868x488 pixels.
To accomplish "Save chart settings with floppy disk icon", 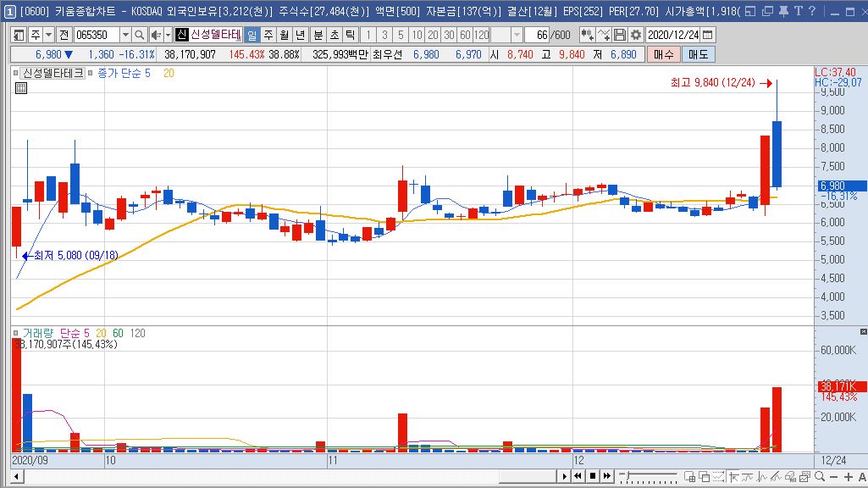I will [620, 35].
